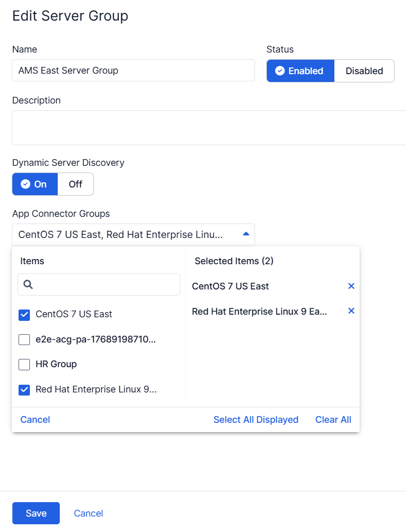
Task: Set Status to Disabled
Action: [x=364, y=71]
